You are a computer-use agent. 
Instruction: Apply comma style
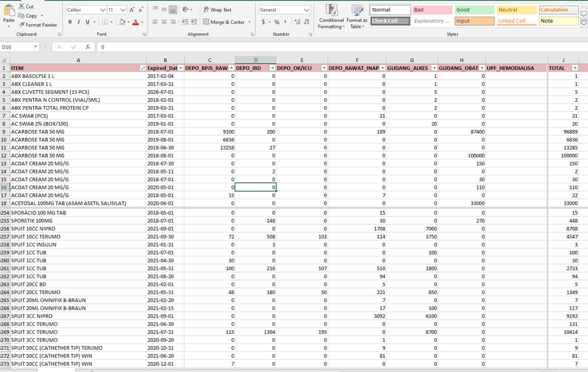tap(285, 22)
